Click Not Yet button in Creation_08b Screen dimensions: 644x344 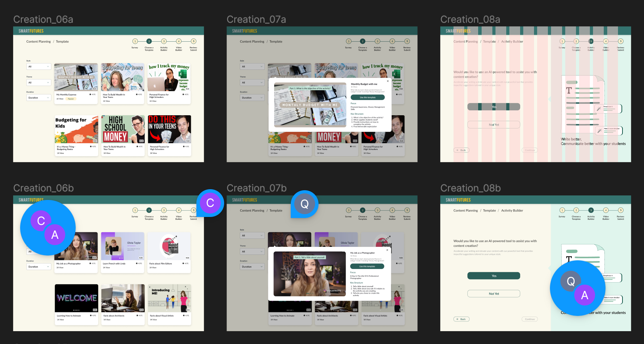tap(493, 294)
